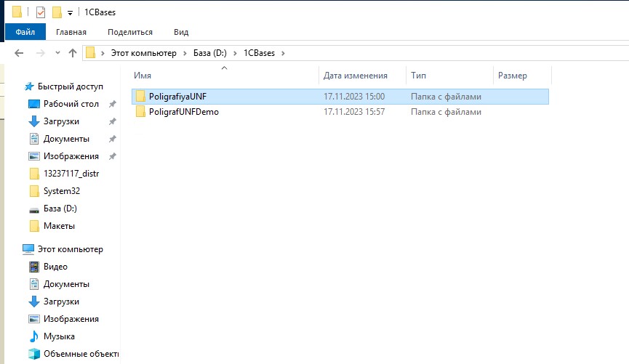Open the Файл ribbon tab
Screen dimensions: 629x364
[x=25, y=32]
